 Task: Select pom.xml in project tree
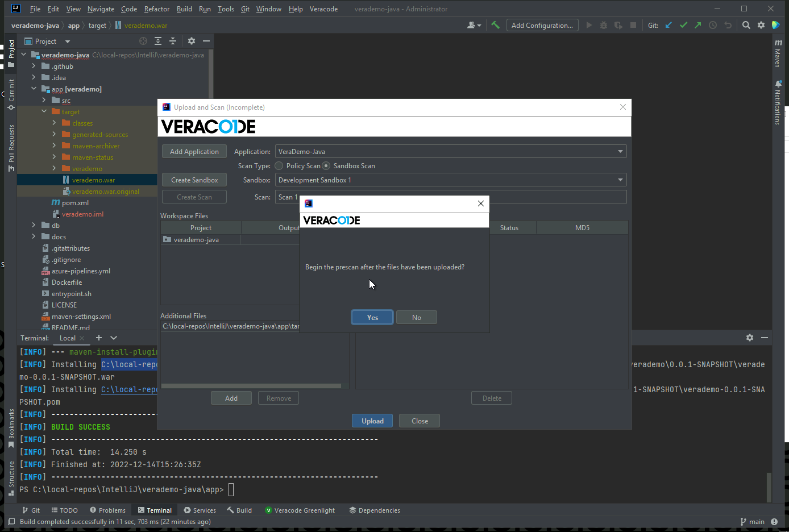(x=75, y=202)
